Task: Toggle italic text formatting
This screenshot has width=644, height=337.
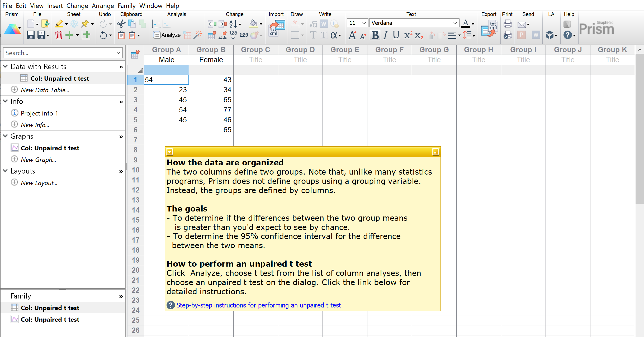Action: coord(385,35)
